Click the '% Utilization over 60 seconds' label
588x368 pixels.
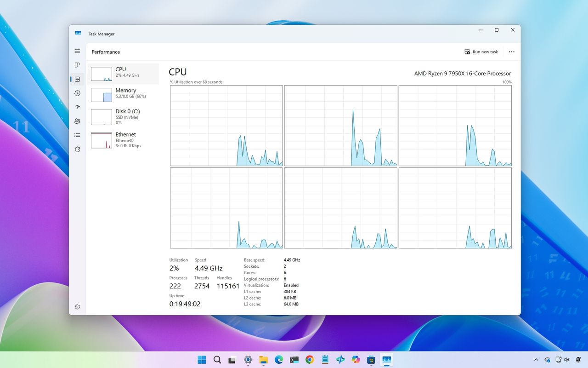196,82
